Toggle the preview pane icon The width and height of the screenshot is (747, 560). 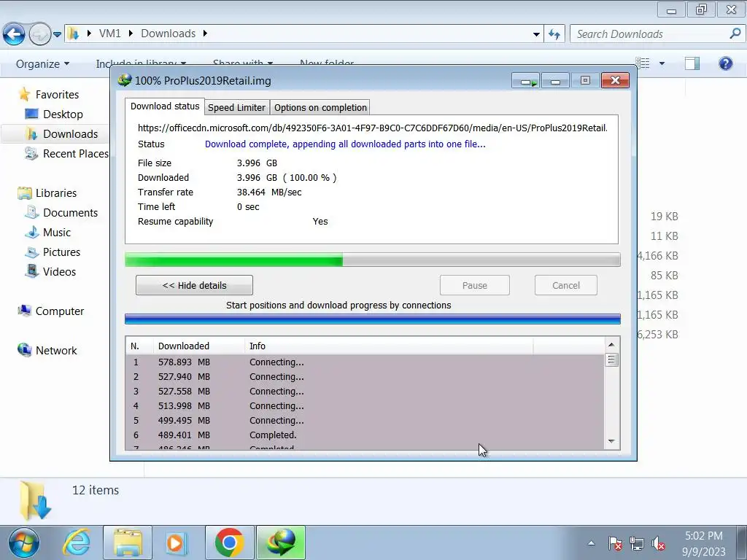point(692,63)
